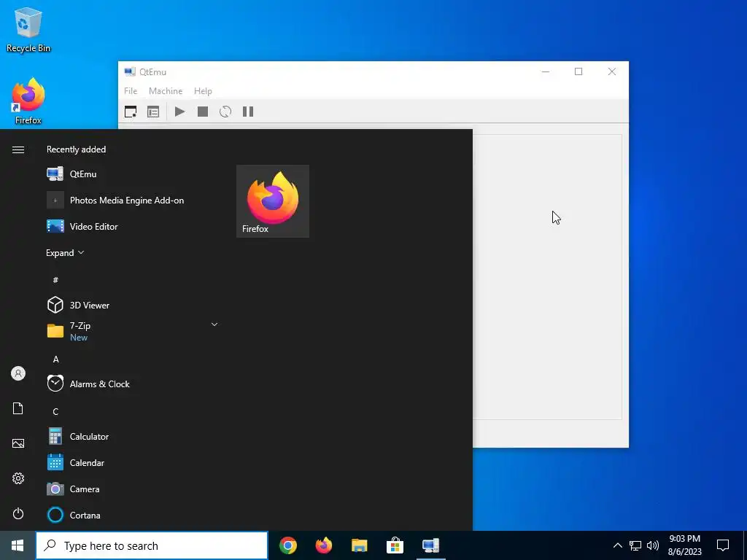Open Google Chrome from taskbar
Image resolution: width=747 pixels, height=560 pixels.
(x=287, y=545)
